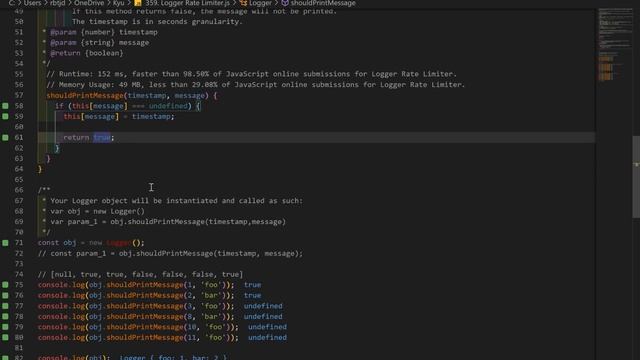This screenshot has width=640, height=360.
Task: Click line number 74 in the gutter
Action: pos(19,274)
